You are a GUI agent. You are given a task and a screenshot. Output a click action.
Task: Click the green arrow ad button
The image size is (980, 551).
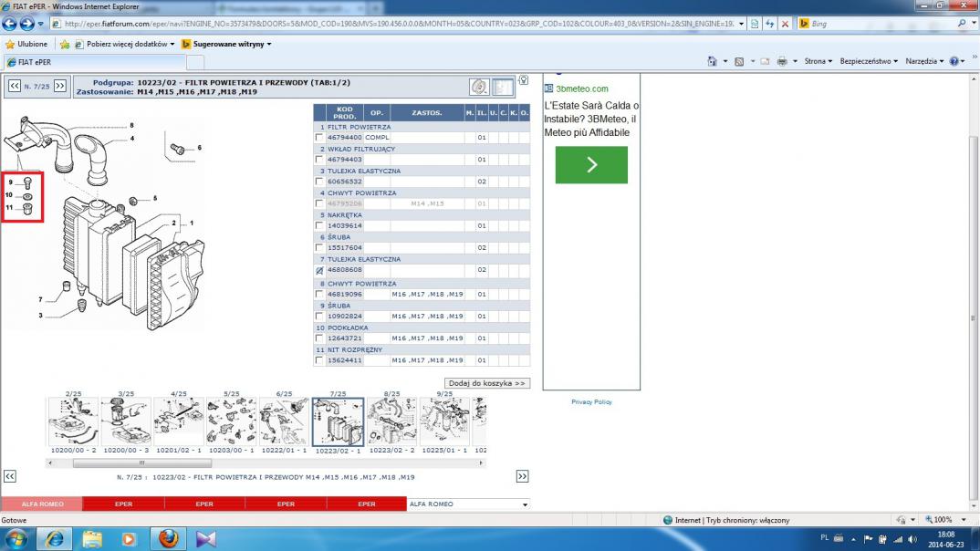pyautogui.click(x=591, y=165)
